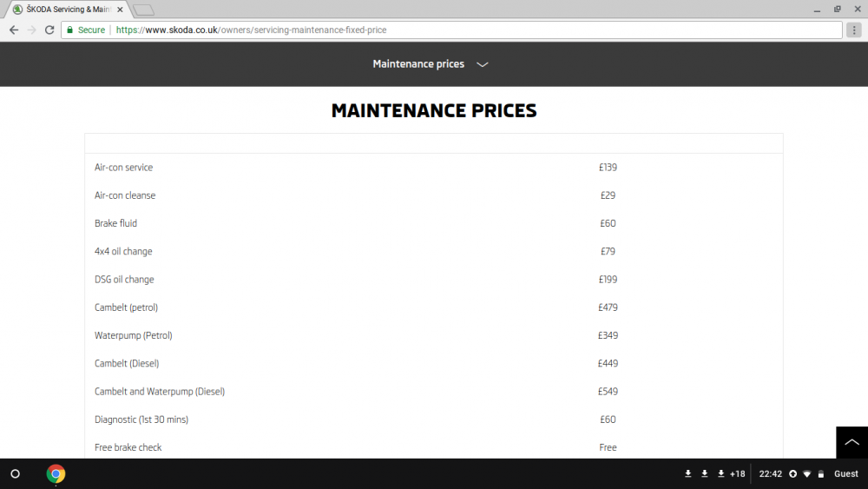Click the update-available tray icon
This screenshot has width=868, height=489.
click(x=792, y=474)
